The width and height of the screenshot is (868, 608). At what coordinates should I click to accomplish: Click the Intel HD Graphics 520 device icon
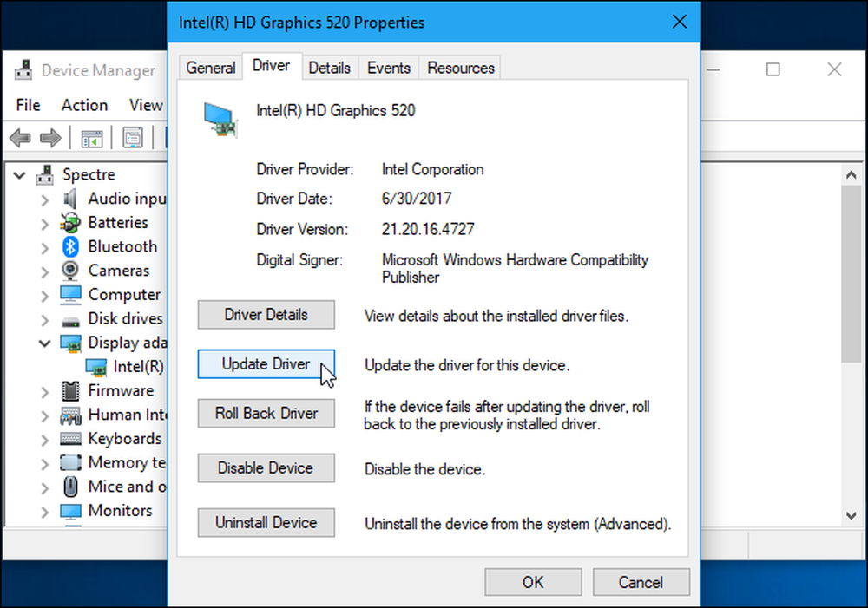pos(220,120)
